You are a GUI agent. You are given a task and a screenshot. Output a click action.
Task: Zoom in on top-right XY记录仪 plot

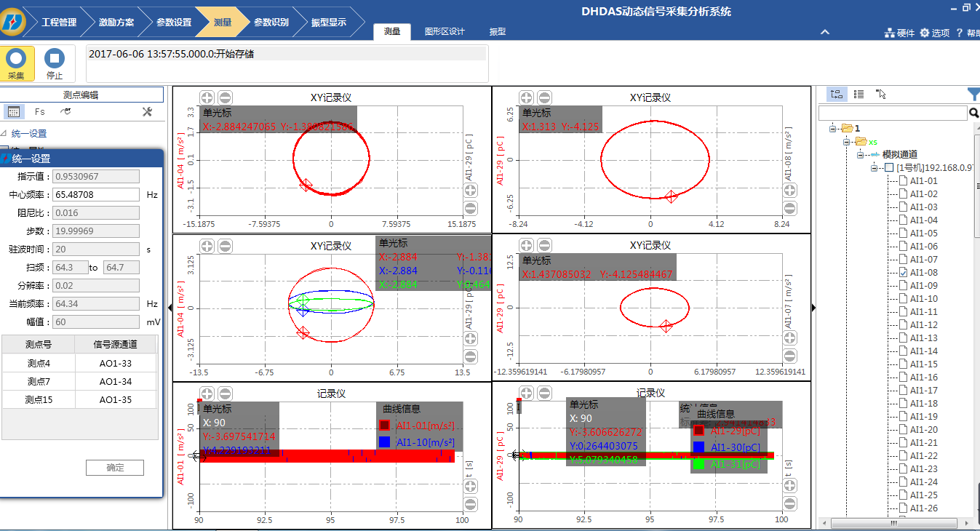coord(526,97)
